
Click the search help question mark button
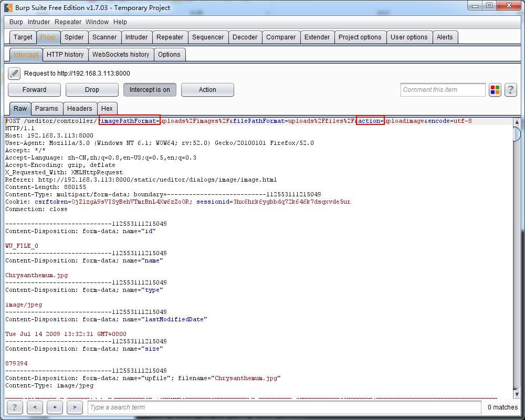point(14,407)
